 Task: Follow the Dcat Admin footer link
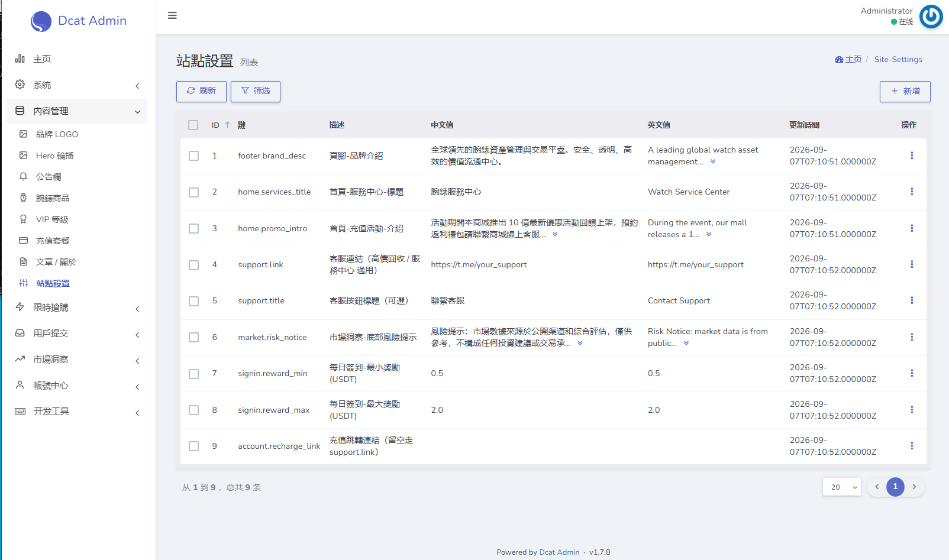pyautogui.click(x=559, y=552)
